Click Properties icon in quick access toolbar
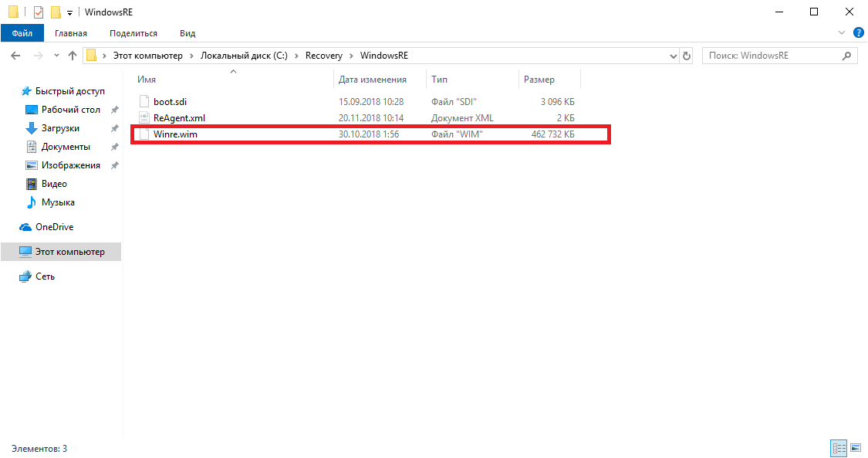The width and height of the screenshot is (868, 458). [39, 12]
